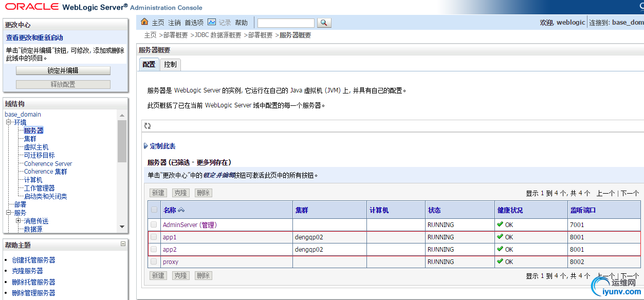Select 计算机 in the domain tree
644x300 pixels.
tap(33, 180)
